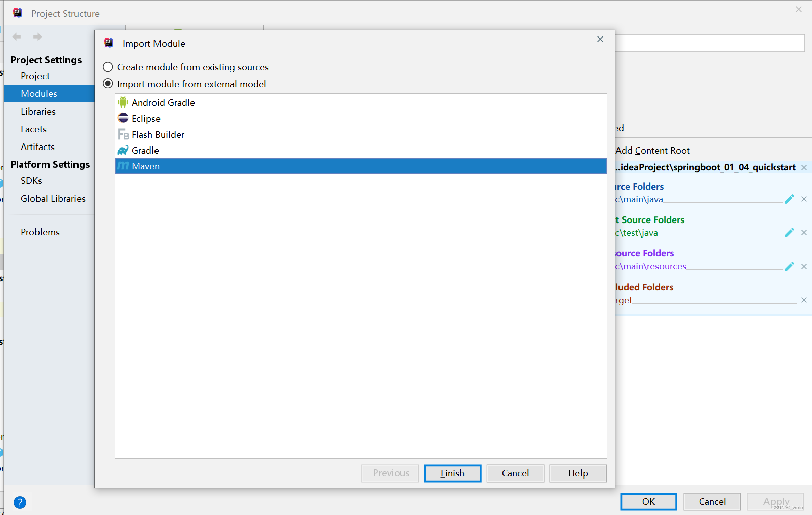
Task: Open the Global Libraries settings
Action: click(53, 198)
